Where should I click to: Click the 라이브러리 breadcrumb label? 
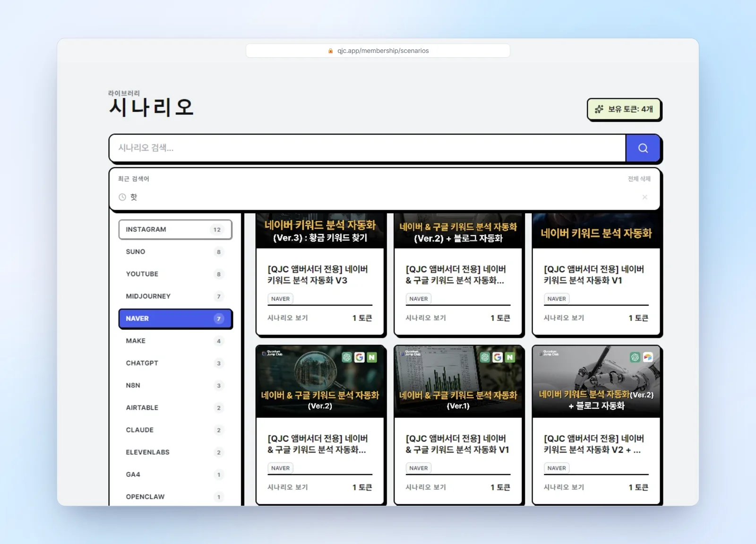point(124,93)
